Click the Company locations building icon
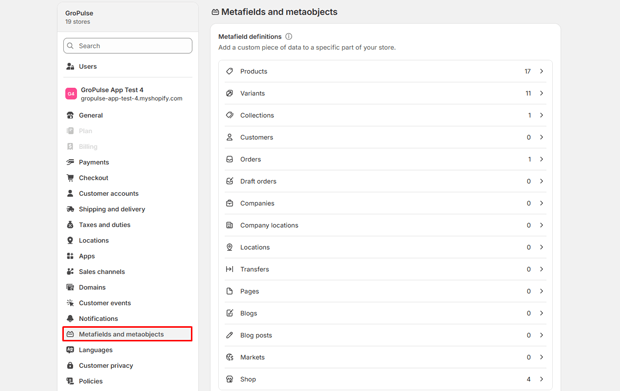Screen dimensions: 620x391 (229, 225)
